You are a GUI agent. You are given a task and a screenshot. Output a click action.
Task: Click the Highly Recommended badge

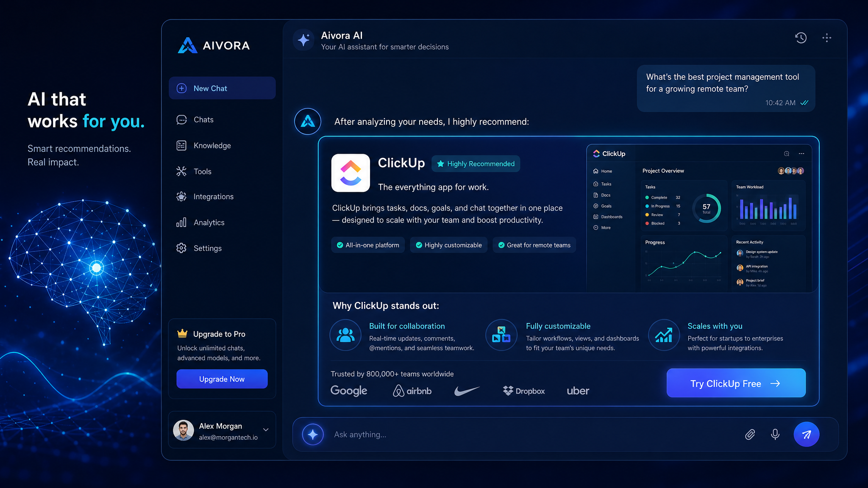point(476,164)
